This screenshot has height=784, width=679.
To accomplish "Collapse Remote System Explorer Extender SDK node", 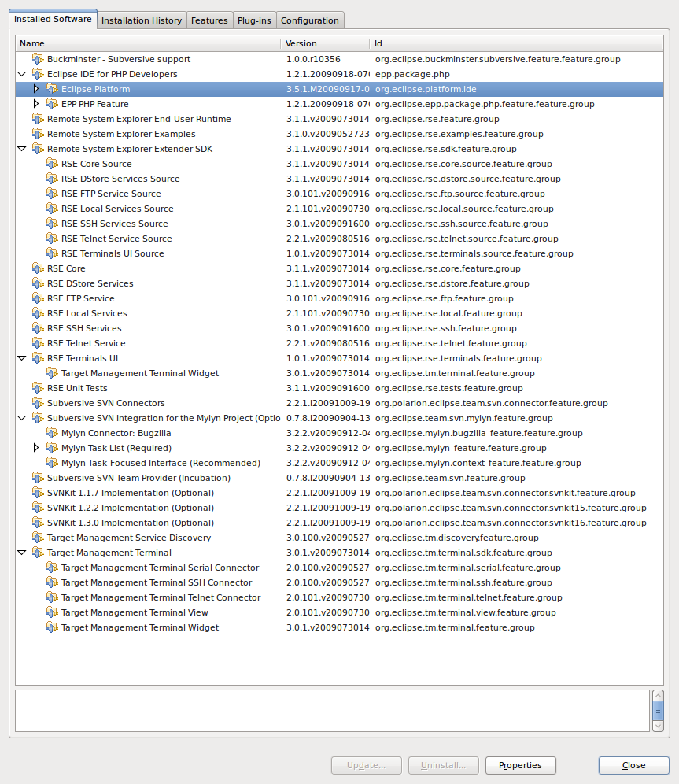I will 21,149.
